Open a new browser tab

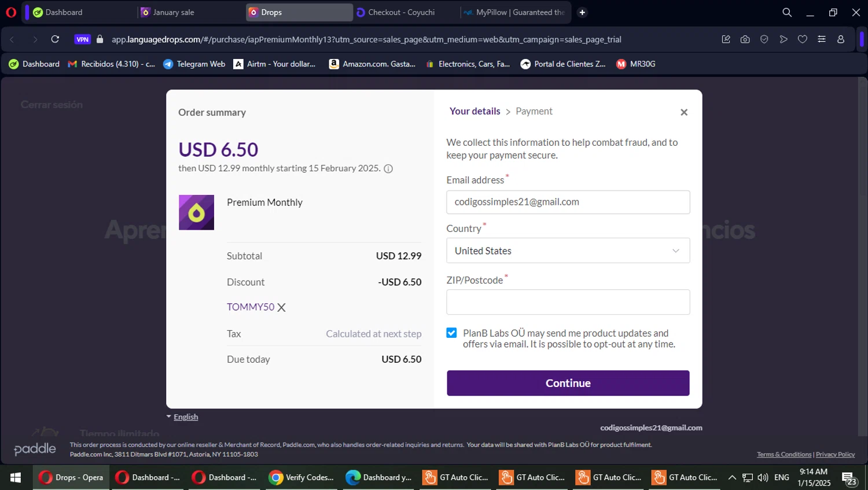point(582,12)
